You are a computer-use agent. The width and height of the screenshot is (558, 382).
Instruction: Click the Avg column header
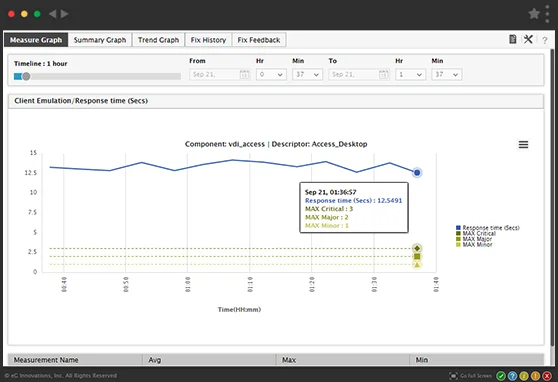point(209,360)
